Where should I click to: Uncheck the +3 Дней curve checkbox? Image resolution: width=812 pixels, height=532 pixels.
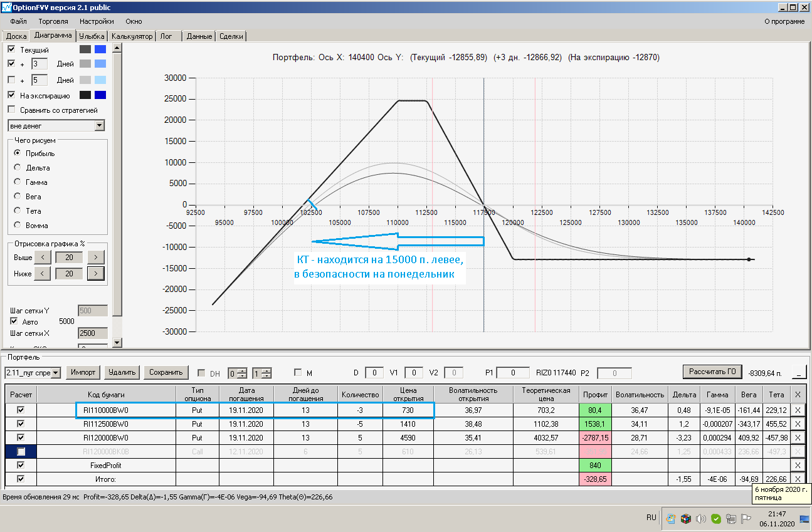(11, 63)
